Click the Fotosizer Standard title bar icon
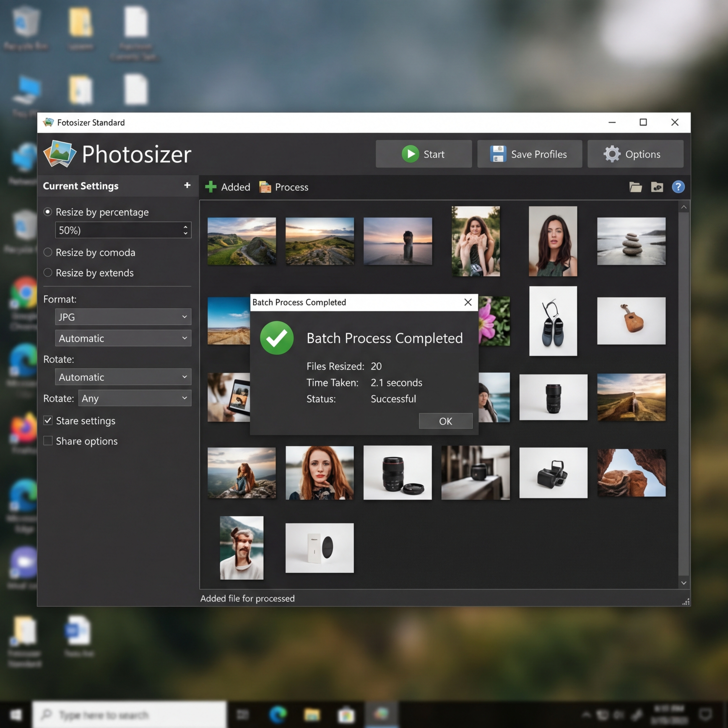Image resolution: width=728 pixels, height=728 pixels. click(x=48, y=123)
